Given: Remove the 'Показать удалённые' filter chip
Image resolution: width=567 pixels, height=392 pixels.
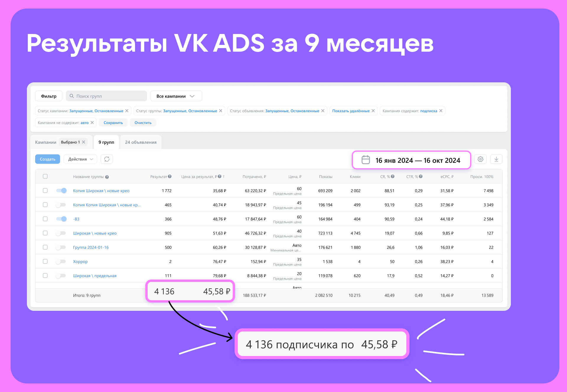Looking at the screenshot, I should pyautogui.click(x=373, y=111).
